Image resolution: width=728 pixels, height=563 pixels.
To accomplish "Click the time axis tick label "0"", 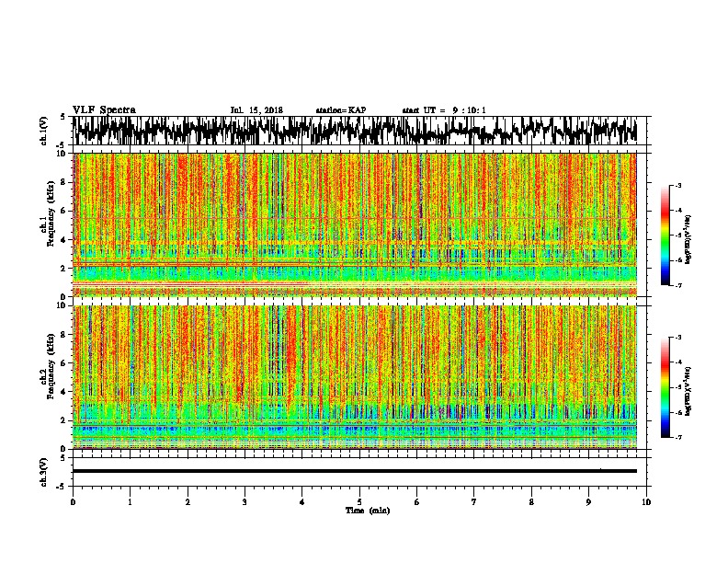I will tap(73, 502).
